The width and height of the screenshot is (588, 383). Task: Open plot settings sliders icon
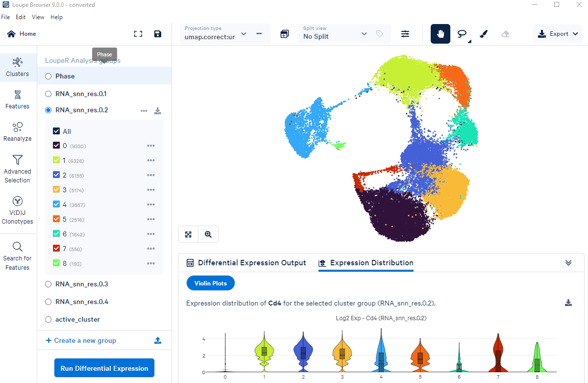tap(405, 34)
